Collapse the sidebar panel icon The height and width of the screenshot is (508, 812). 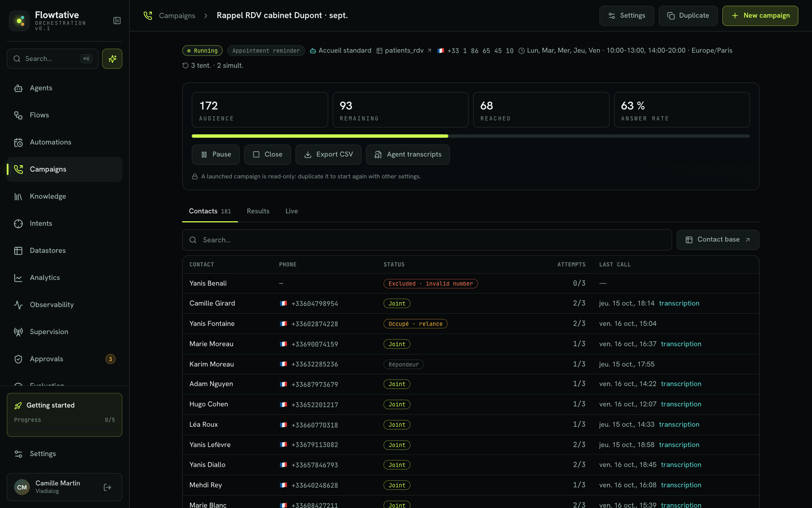tap(117, 21)
